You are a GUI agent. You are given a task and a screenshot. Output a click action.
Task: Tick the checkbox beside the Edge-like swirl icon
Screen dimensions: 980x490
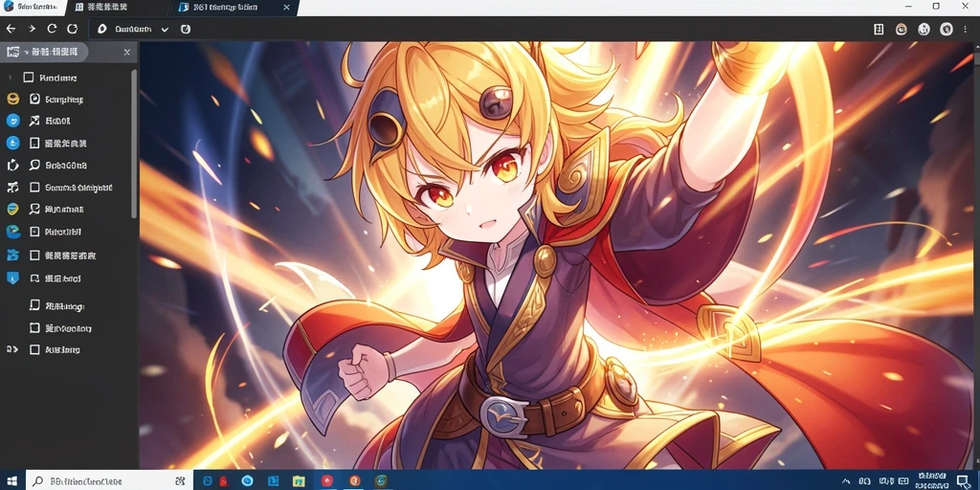click(x=34, y=232)
